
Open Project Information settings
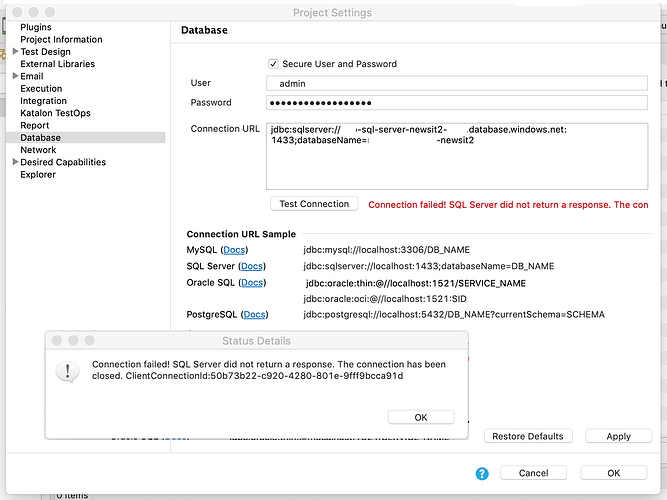61,40
